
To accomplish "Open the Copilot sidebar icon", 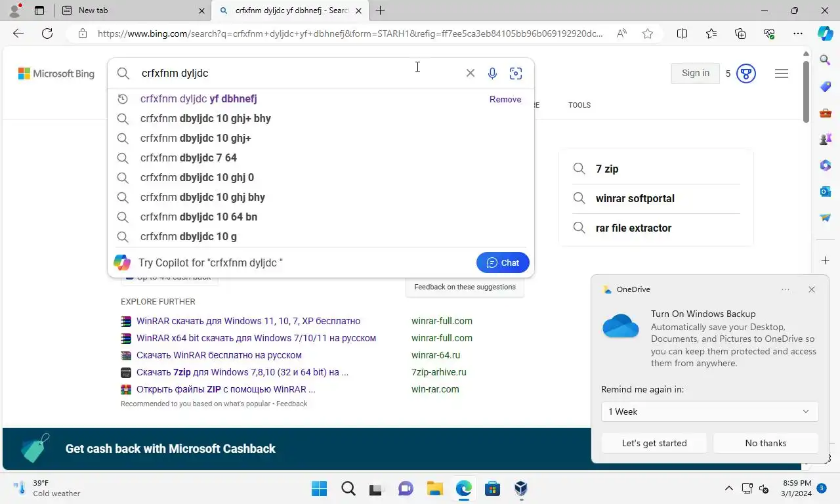I will [826, 33].
